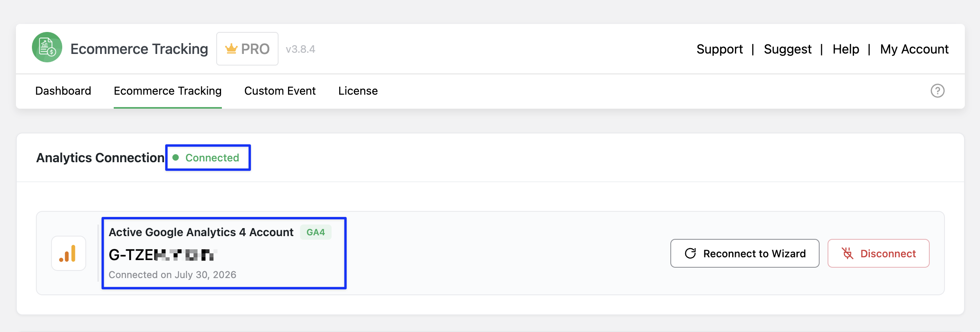Go to the License tab
The height and width of the screenshot is (332, 980).
358,91
